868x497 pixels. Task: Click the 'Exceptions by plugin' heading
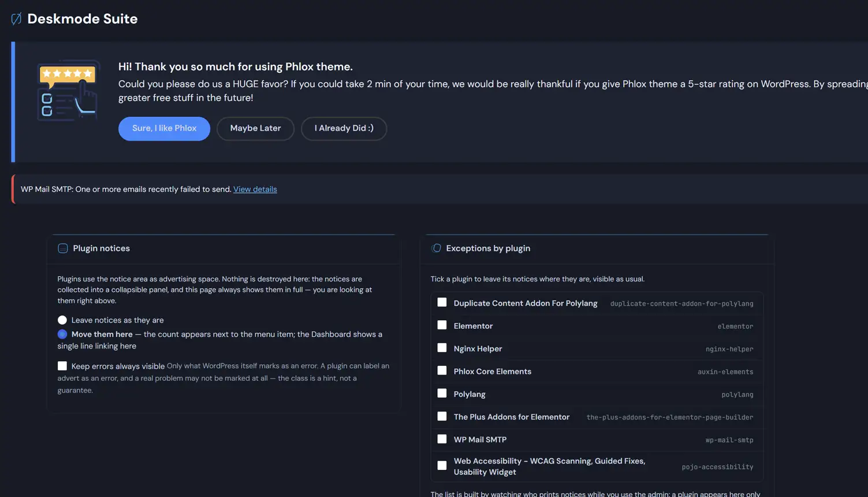tap(488, 248)
